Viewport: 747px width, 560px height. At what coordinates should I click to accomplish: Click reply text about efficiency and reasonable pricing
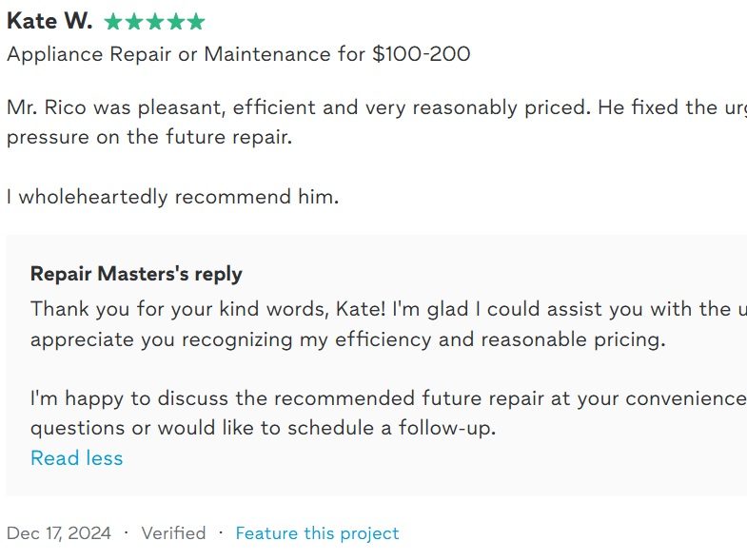[x=347, y=339]
